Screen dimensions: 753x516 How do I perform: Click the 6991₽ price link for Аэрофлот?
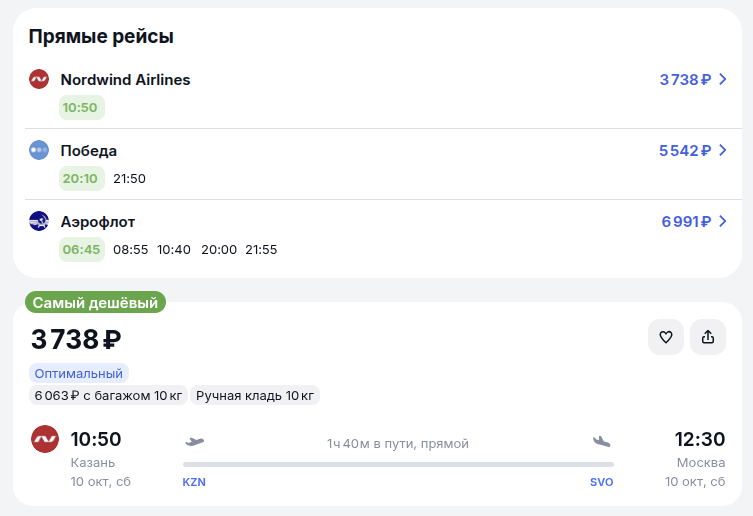point(686,222)
